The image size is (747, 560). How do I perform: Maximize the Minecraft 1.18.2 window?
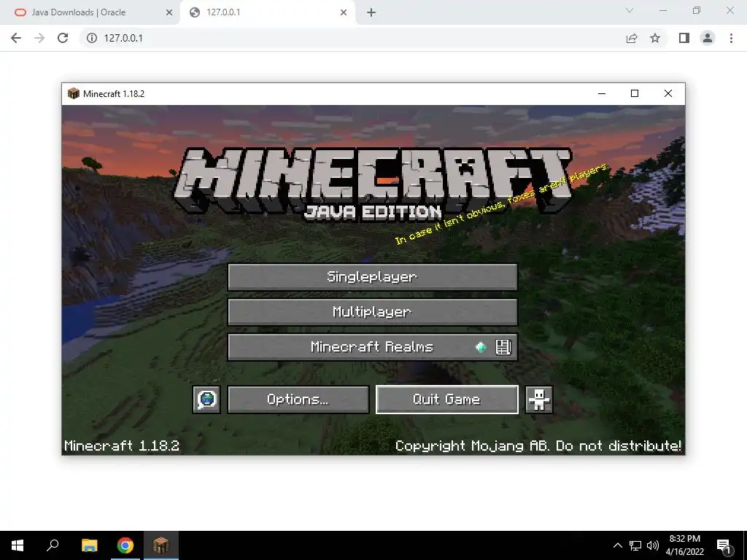pos(635,93)
